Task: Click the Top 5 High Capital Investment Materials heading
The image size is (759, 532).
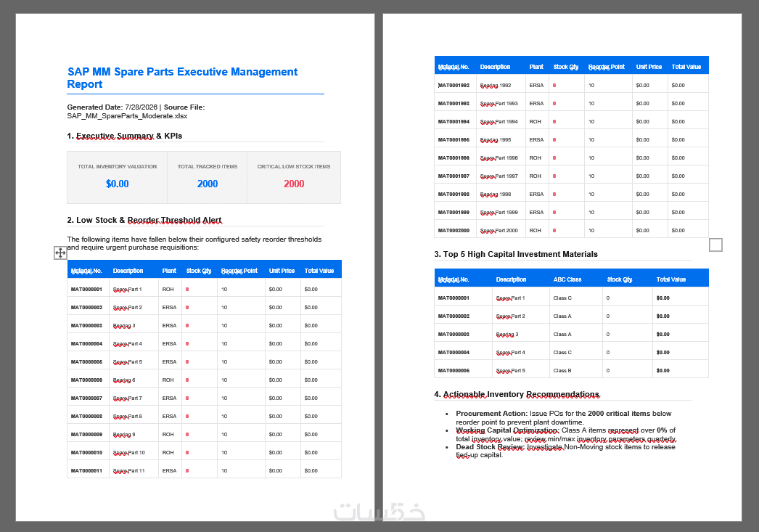Action: [x=515, y=254]
